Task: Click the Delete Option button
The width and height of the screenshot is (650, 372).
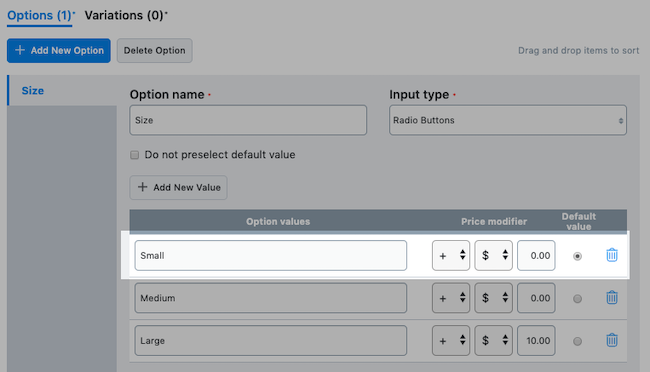Action: (155, 51)
